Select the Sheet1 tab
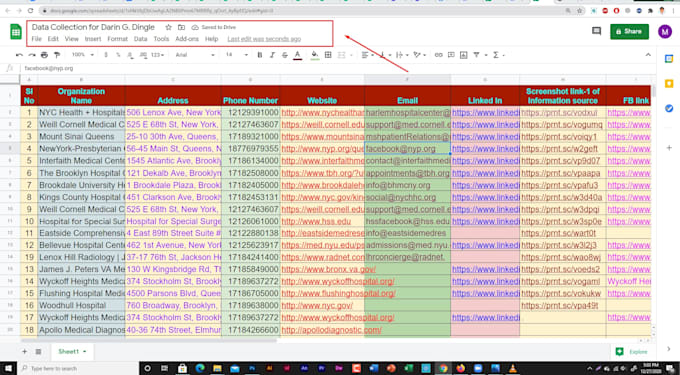 tap(72, 352)
